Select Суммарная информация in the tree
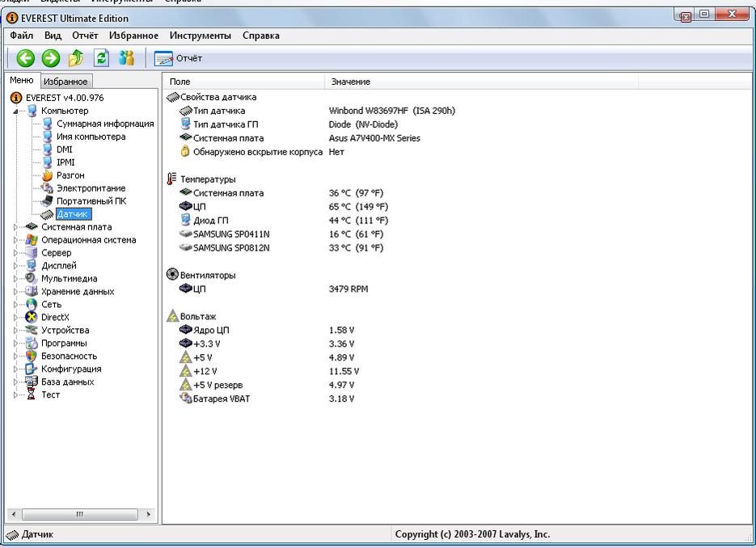This screenshot has width=756, height=548. [x=105, y=124]
